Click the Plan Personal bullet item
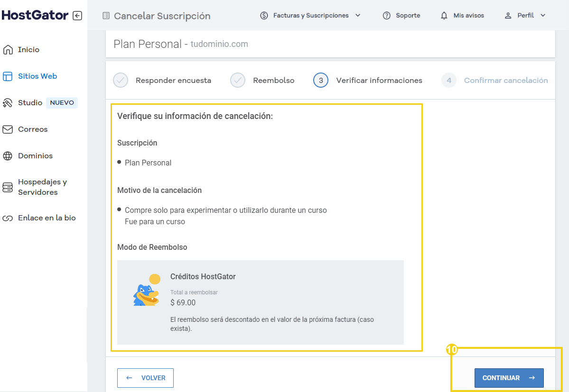569x392 pixels. click(148, 163)
